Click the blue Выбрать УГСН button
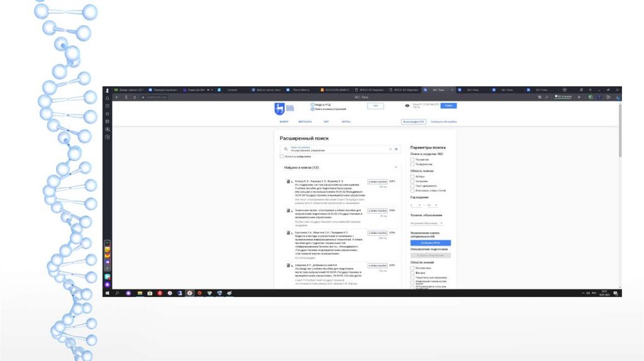 430,243
